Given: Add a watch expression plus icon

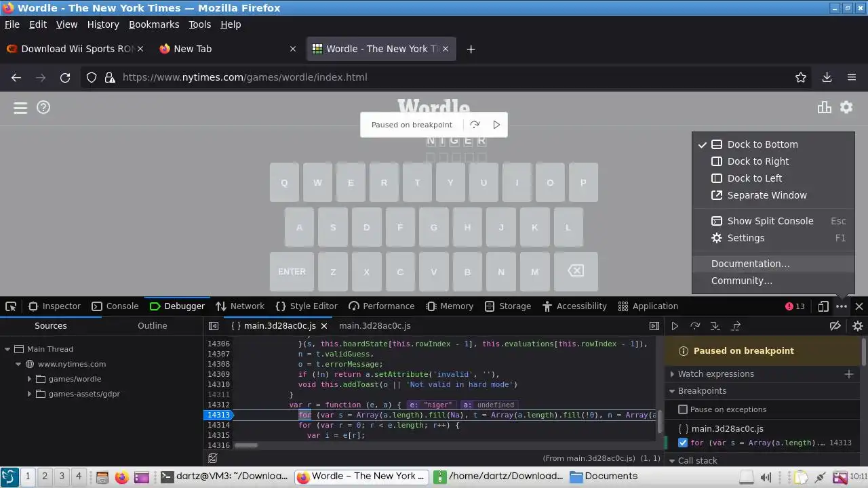Looking at the screenshot, I should [x=848, y=374].
